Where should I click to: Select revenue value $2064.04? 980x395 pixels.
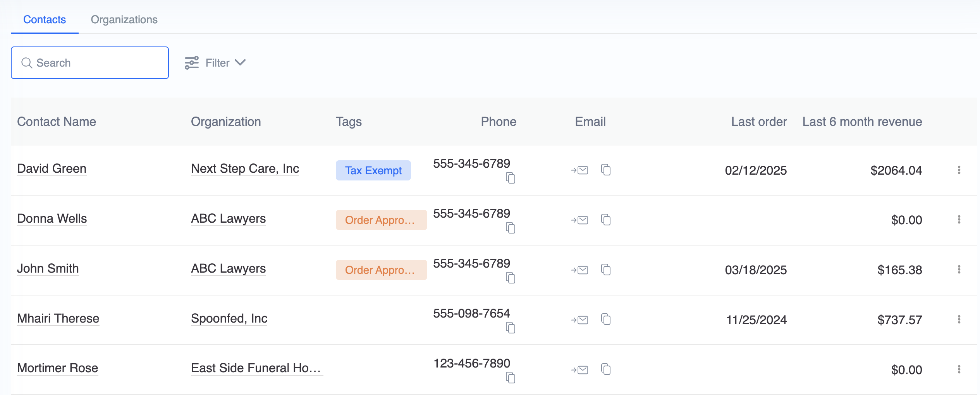[x=896, y=170]
